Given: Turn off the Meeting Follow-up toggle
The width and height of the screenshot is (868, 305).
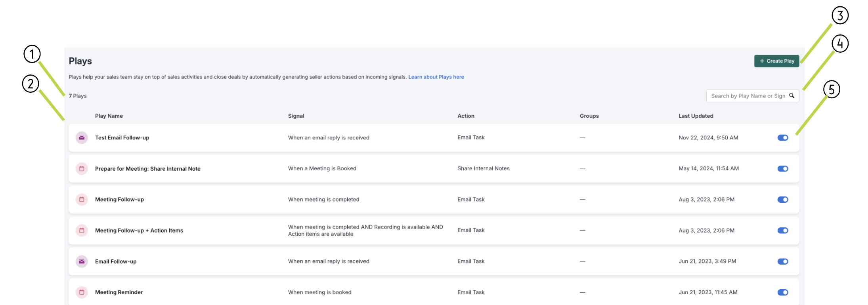Looking at the screenshot, I should point(782,200).
